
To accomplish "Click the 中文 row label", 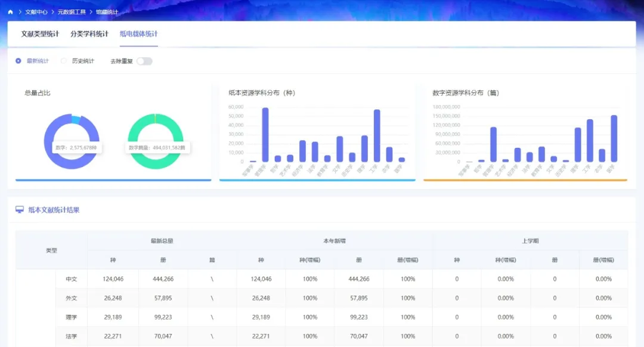I will point(72,279).
